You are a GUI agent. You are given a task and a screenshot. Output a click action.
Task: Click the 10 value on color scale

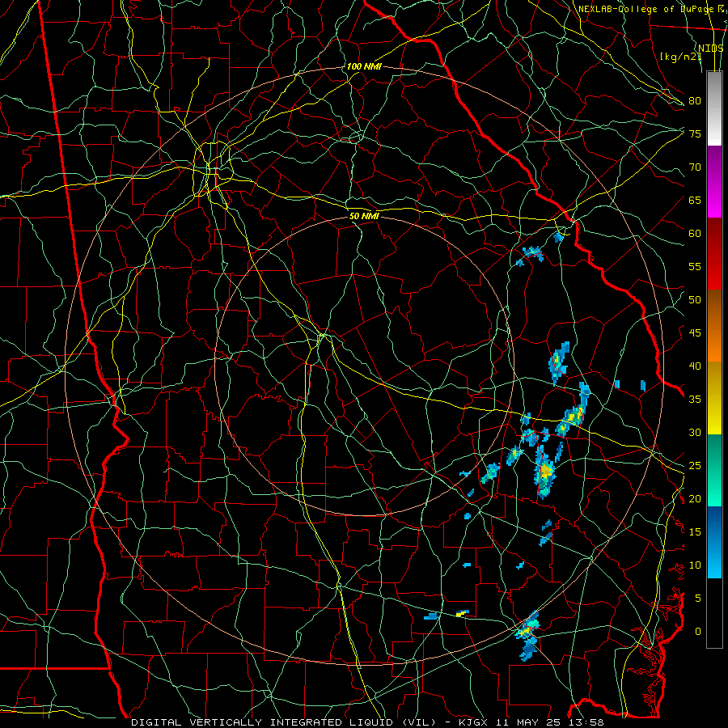[695, 565]
